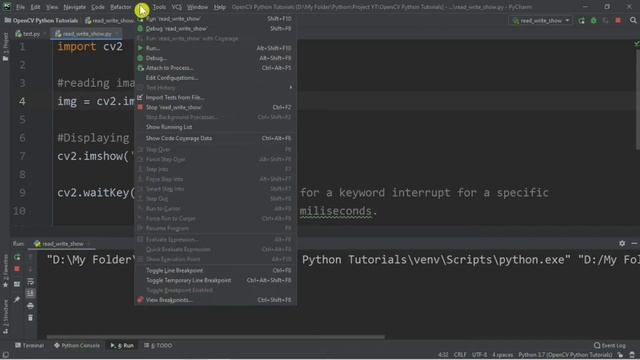Click the rerun icon in Run panel
Screen dimensions: 640x360
[17, 258]
